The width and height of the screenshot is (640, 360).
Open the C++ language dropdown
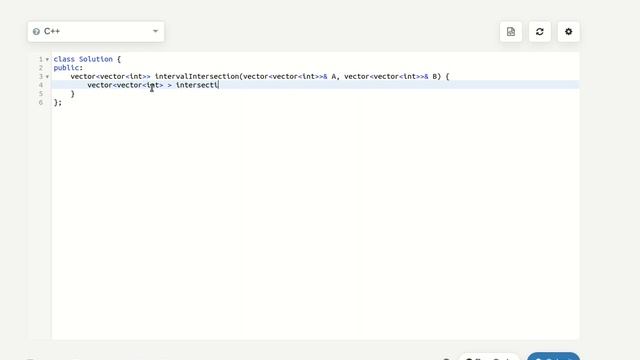coord(96,31)
